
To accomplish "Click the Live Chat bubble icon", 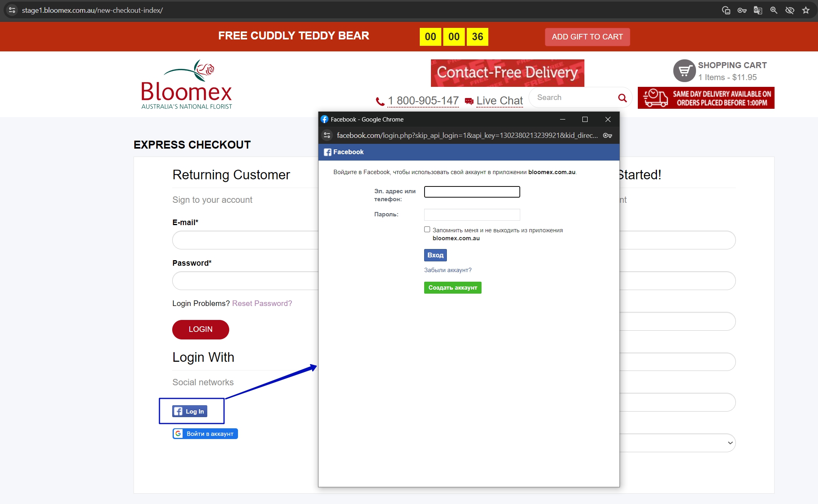I will (x=469, y=101).
